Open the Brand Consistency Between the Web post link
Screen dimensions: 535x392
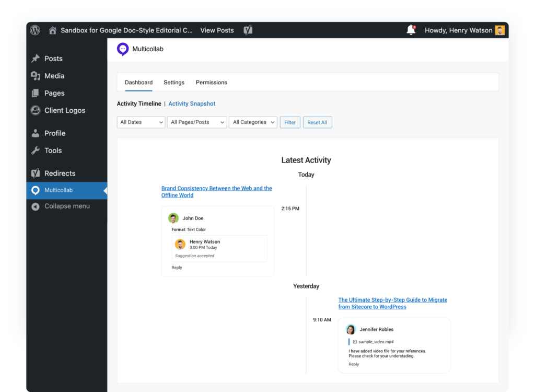[217, 192]
